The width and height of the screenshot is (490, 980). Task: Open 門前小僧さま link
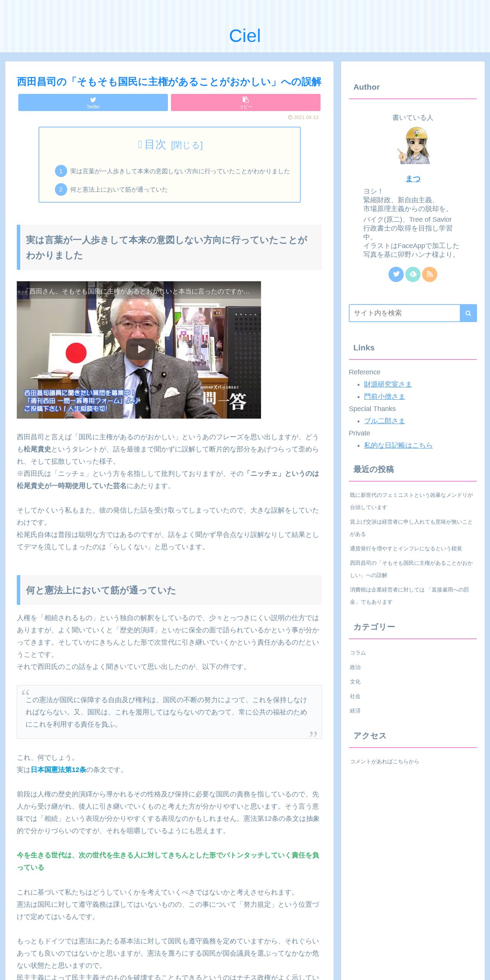(384, 397)
